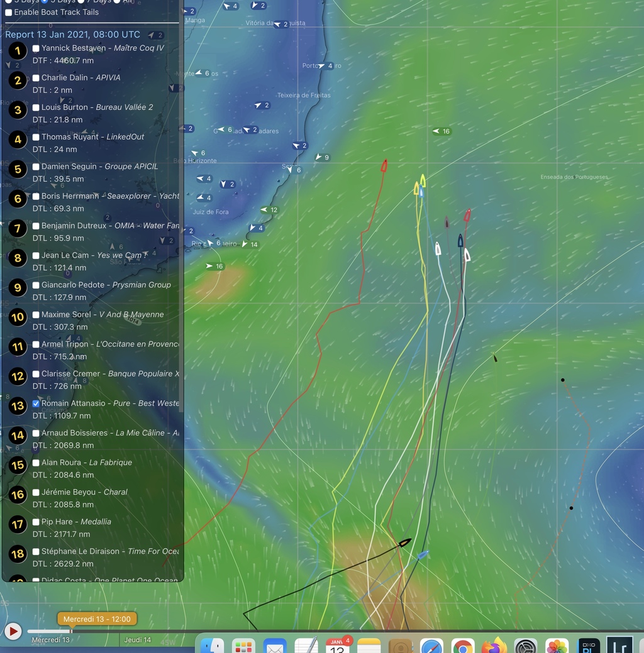Tick the checkbox for Damien Seguin
644x653 pixels.
[x=36, y=167]
